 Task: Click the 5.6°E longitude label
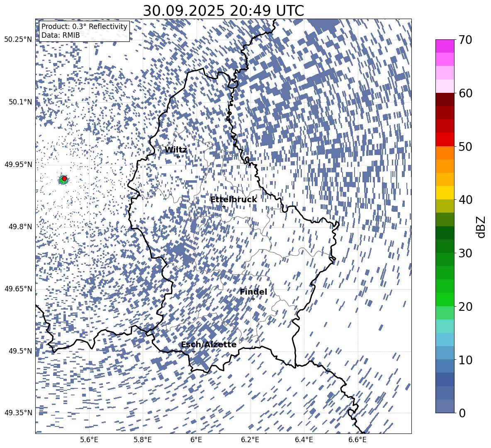pyautogui.click(x=89, y=440)
